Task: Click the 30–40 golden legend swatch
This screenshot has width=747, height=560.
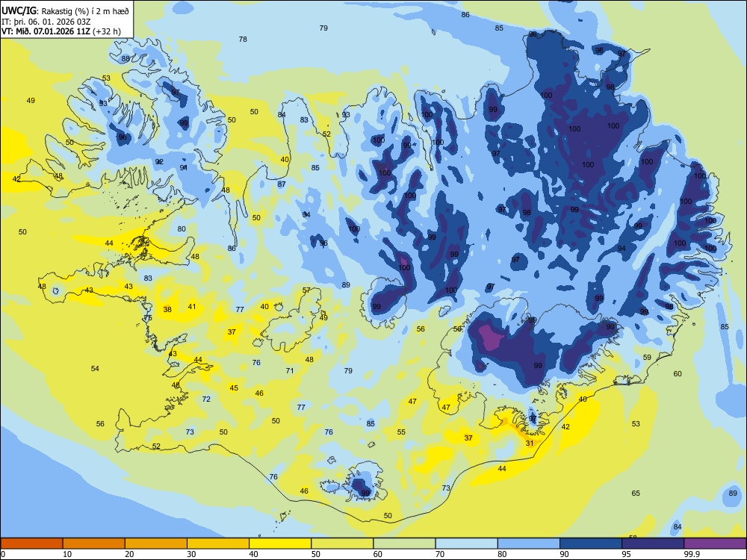Action: (x=218, y=544)
